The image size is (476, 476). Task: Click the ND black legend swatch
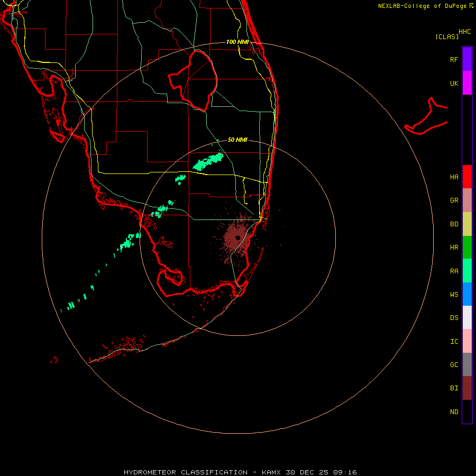(x=467, y=411)
